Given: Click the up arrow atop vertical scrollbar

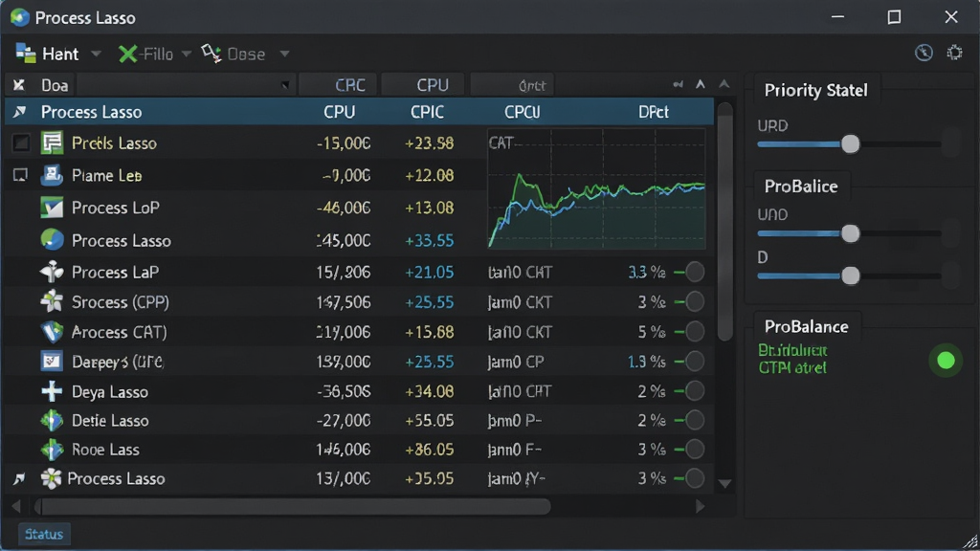Looking at the screenshot, I should tap(724, 84).
